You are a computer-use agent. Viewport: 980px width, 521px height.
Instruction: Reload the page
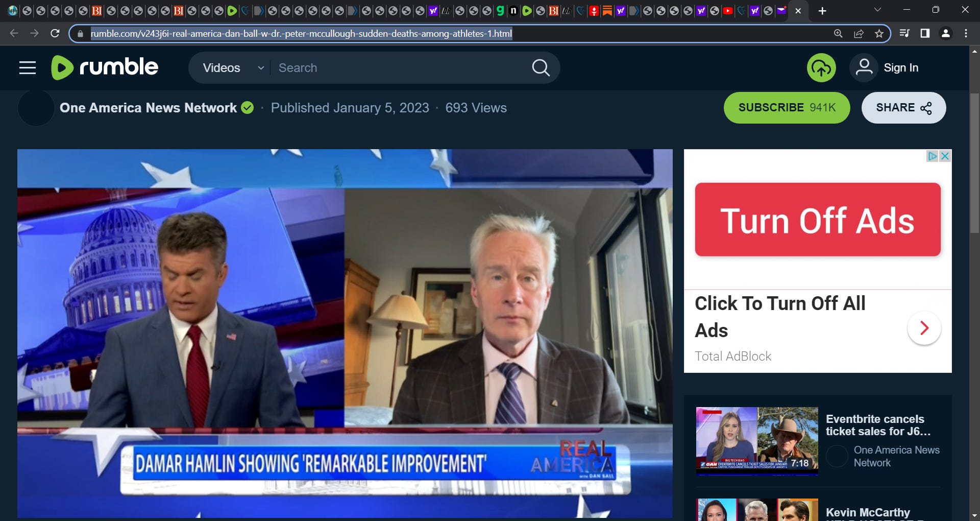coord(55,33)
